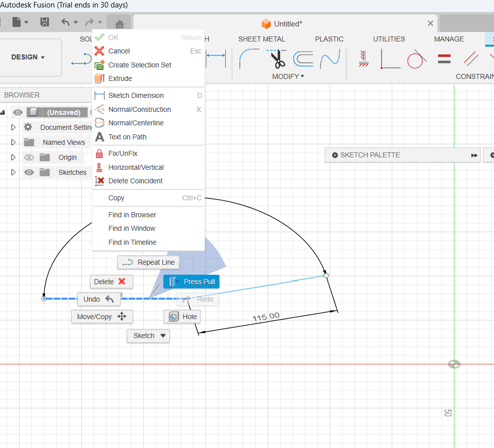Choose Copy in the context menu
The width and height of the screenshot is (494, 448).
148,198
